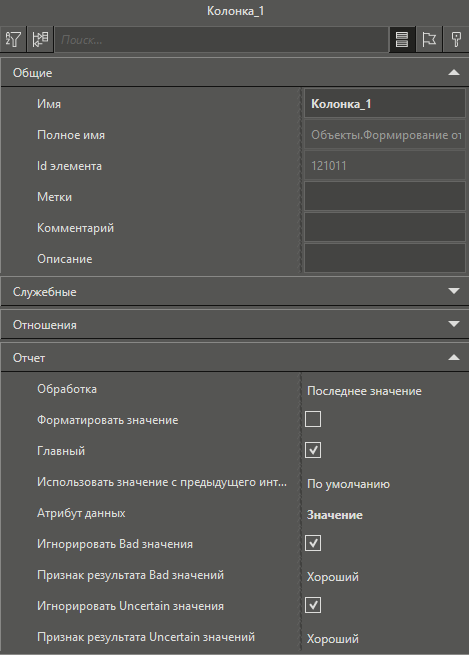Click the key icon in the toolbar
This screenshot has height=655, width=469.
coord(456,40)
